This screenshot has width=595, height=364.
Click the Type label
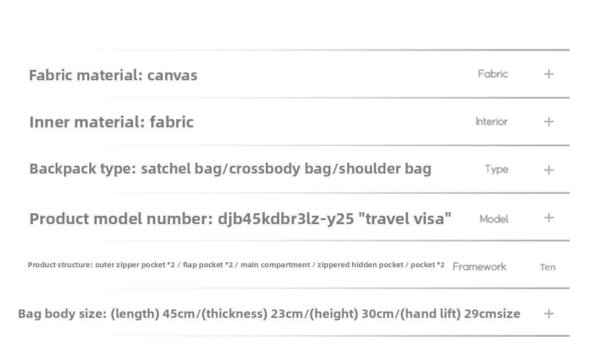coord(496,169)
